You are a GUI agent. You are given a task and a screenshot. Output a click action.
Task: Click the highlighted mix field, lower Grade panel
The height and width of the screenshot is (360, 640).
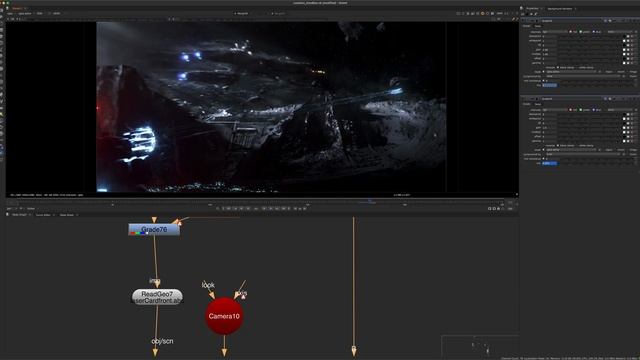pyautogui.click(x=549, y=163)
